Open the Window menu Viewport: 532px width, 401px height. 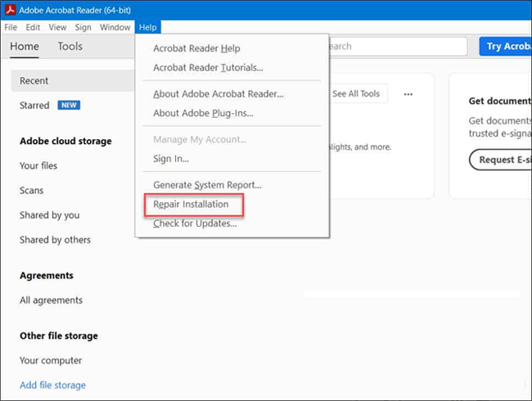[x=115, y=27]
